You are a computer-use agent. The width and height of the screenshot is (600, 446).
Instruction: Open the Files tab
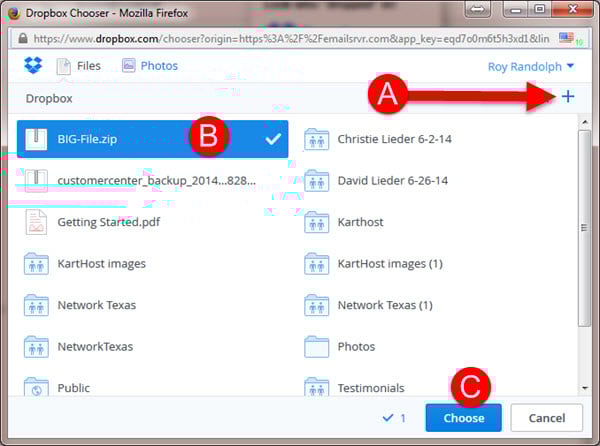coord(79,66)
